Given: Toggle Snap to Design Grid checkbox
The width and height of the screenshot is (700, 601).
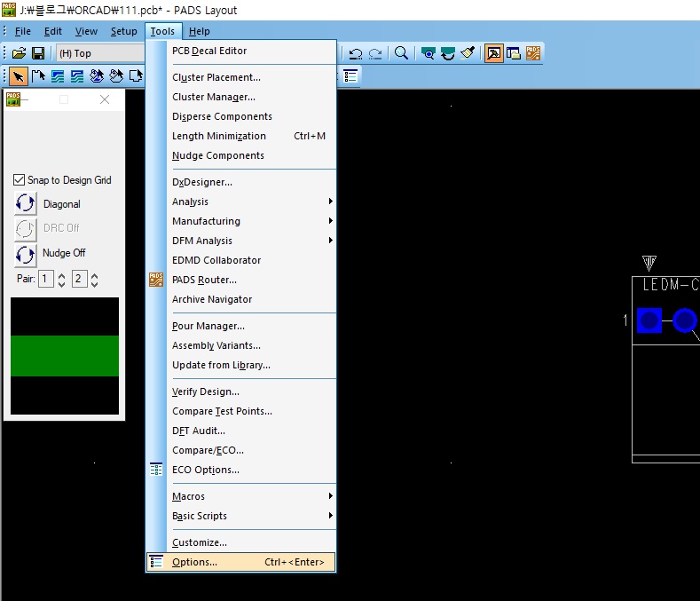Looking at the screenshot, I should pyautogui.click(x=19, y=180).
